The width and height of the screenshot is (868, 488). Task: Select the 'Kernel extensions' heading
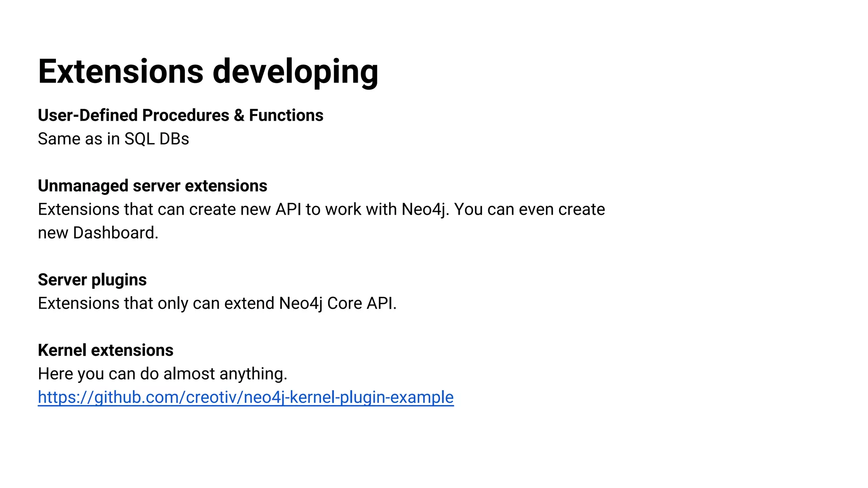106,350
